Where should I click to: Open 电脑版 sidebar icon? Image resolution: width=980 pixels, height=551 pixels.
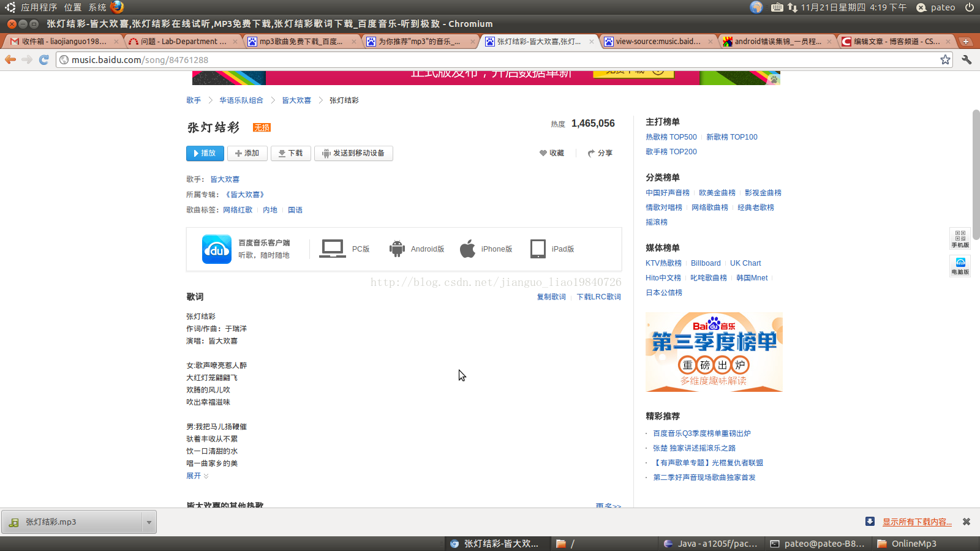point(960,266)
